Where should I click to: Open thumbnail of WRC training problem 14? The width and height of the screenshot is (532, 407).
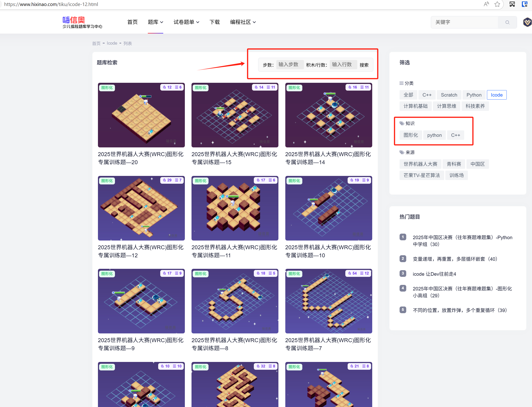[329, 115]
